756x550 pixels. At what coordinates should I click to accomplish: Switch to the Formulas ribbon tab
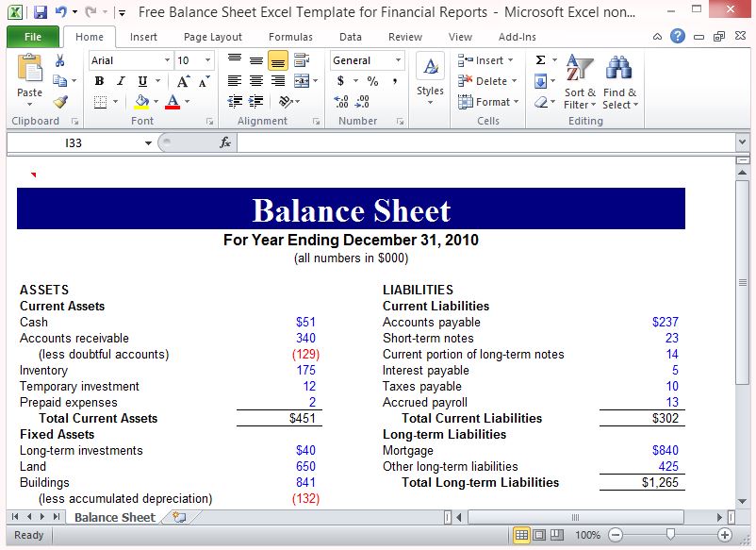coord(290,37)
